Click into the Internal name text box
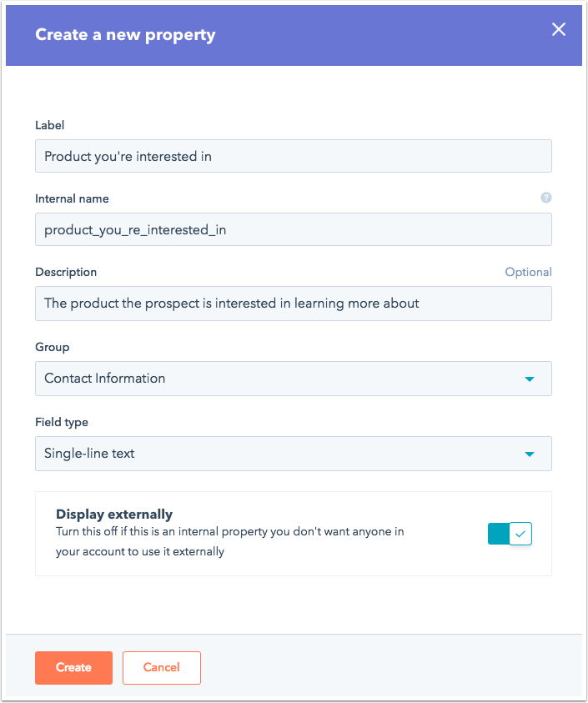 coord(294,229)
